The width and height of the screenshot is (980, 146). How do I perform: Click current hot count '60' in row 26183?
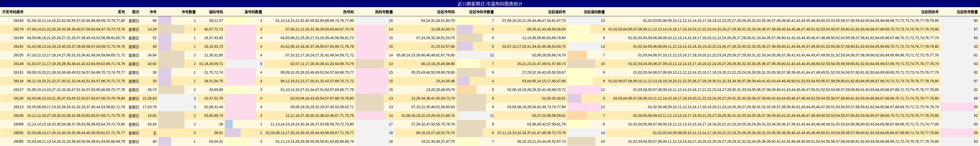[x=976, y=21]
